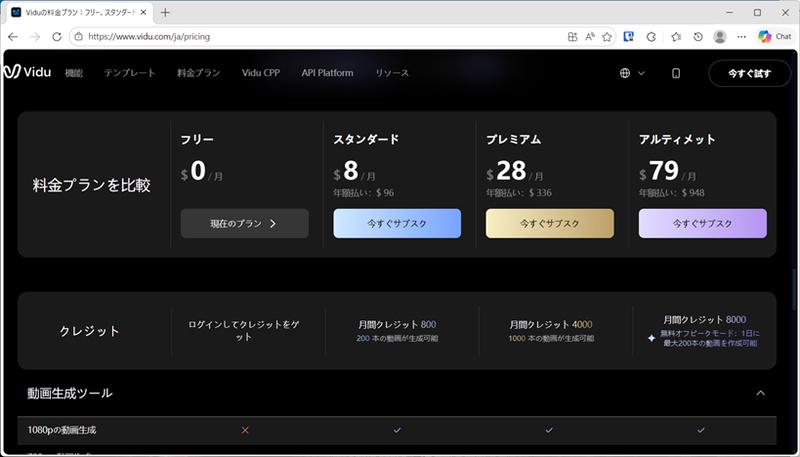
Task: Click the 1000 本の動画が生成可能 text
Action: (551, 339)
